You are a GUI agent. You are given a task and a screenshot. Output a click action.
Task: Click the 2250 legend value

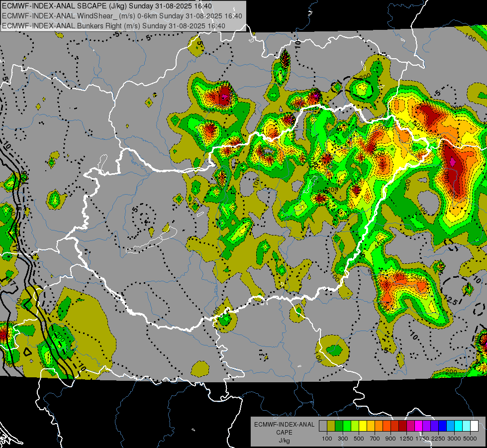pos(438,439)
